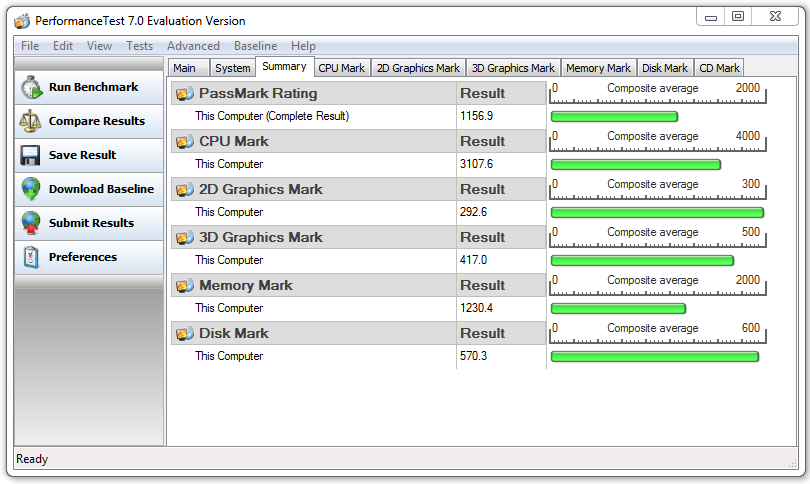
Task: Open the View menu
Action: 99,46
